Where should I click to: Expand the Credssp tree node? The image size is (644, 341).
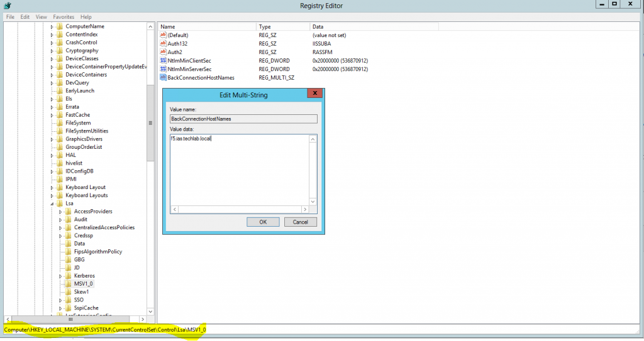click(61, 235)
